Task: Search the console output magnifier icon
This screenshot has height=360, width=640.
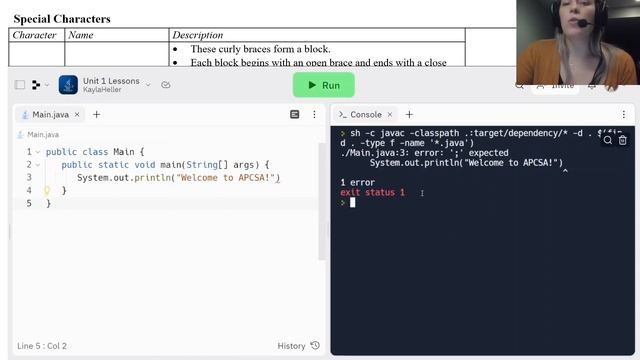Action: point(608,140)
